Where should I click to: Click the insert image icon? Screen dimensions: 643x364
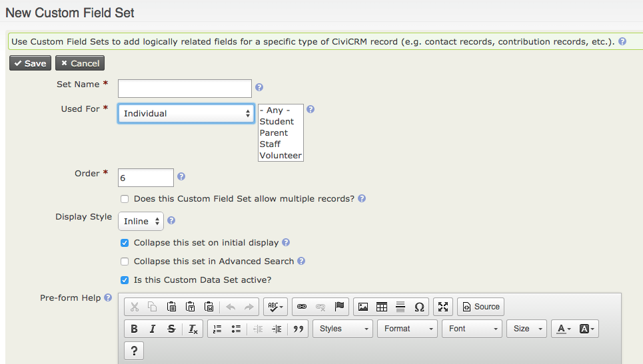363,307
